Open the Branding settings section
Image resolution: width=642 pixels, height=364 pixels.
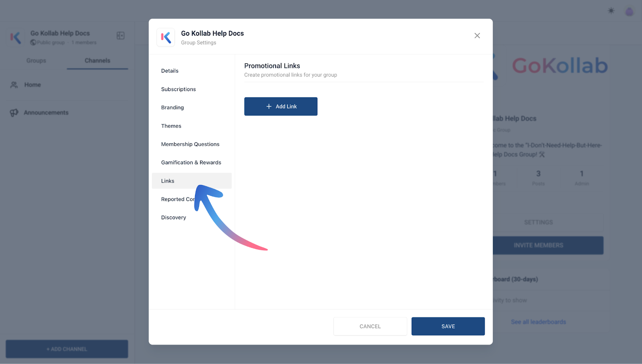pyautogui.click(x=192, y=107)
